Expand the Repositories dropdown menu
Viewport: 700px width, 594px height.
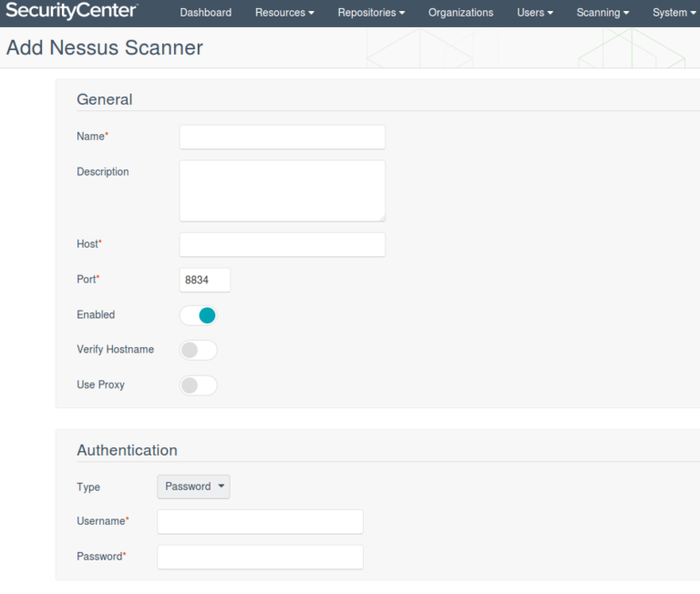click(371, 13)
